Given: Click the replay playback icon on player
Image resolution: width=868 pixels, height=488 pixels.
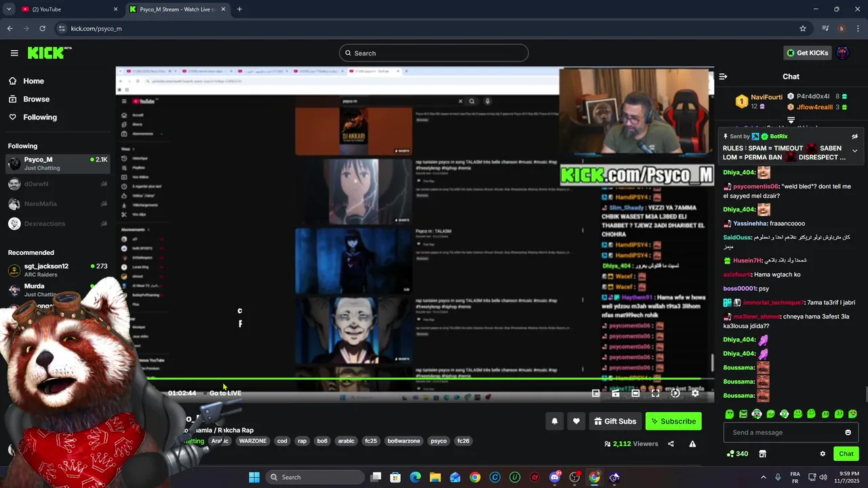Looking at the screenshot, I should pos(675,393).
